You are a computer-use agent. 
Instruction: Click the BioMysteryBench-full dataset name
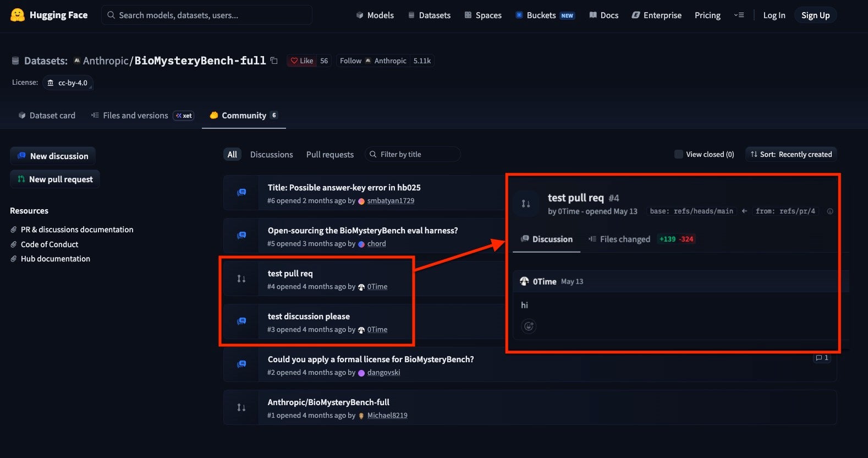200,61
